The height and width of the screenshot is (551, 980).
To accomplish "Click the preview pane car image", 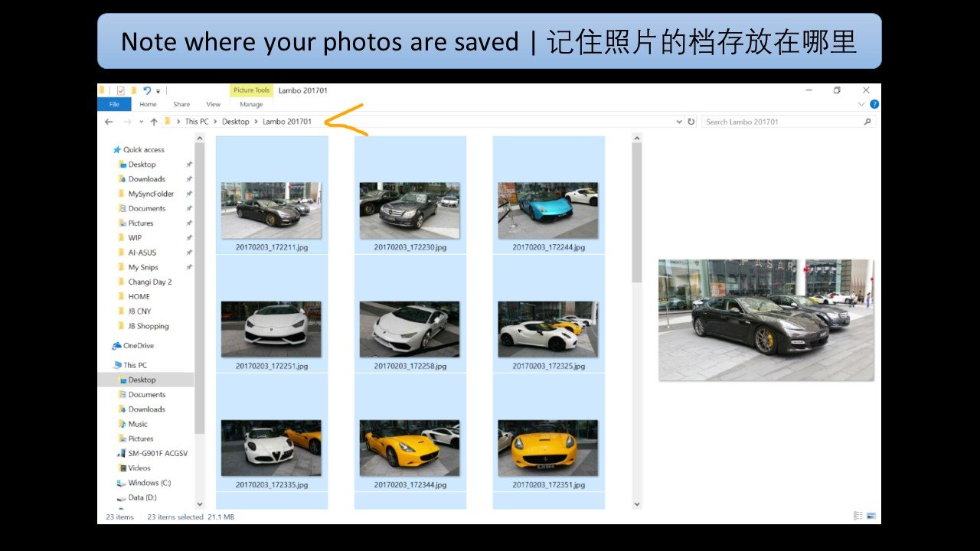I will click(766, 320).
